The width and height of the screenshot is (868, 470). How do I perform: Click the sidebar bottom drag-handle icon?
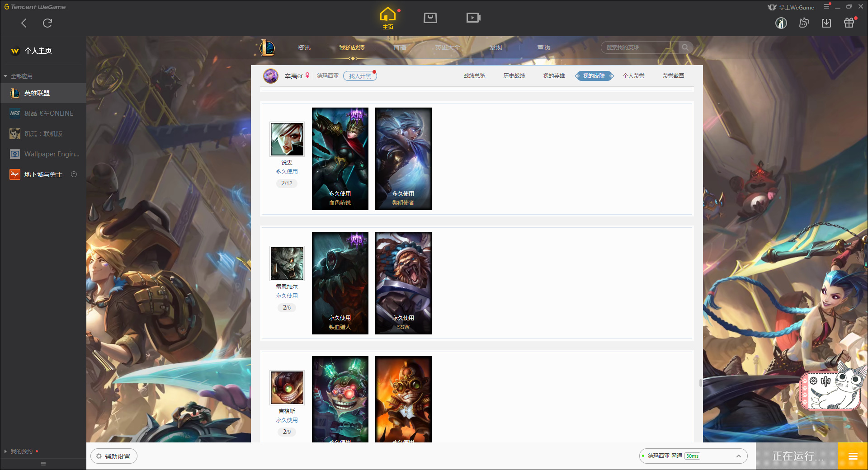pos(43,464)
